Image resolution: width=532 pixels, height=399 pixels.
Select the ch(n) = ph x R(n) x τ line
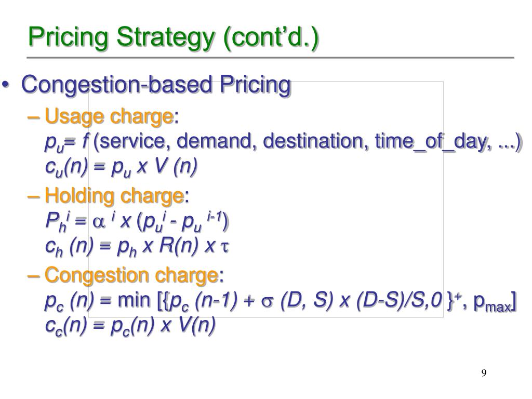pyautogui.click(x=137, y=247)
